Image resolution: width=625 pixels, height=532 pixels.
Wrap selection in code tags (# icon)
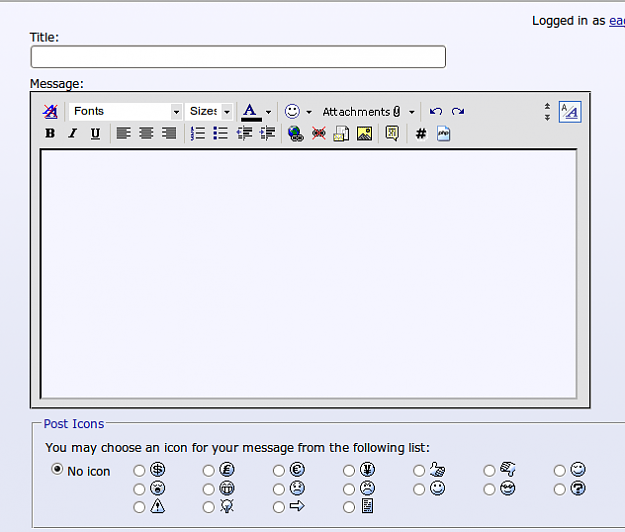pos(421,133)
